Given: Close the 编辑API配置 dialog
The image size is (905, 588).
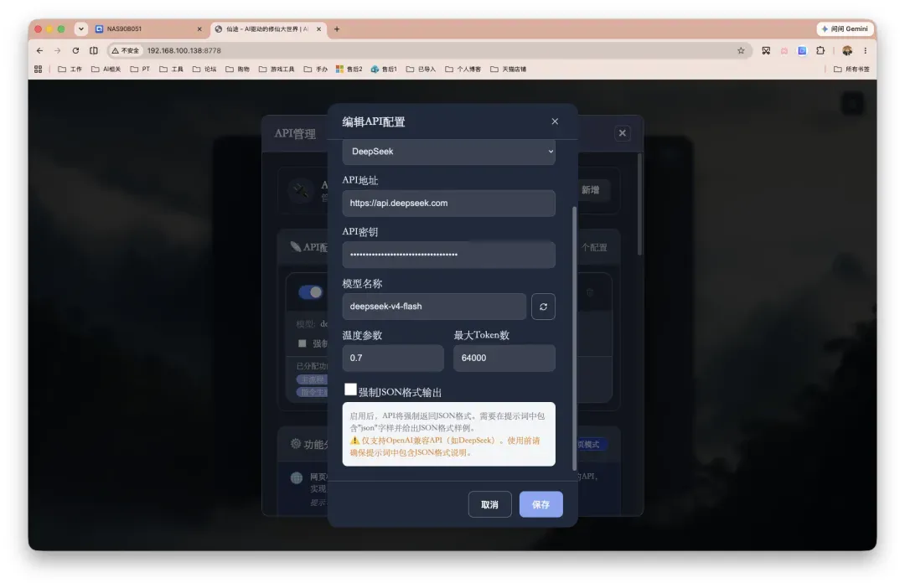Looking at the screenshot, I should pos(555,121).
